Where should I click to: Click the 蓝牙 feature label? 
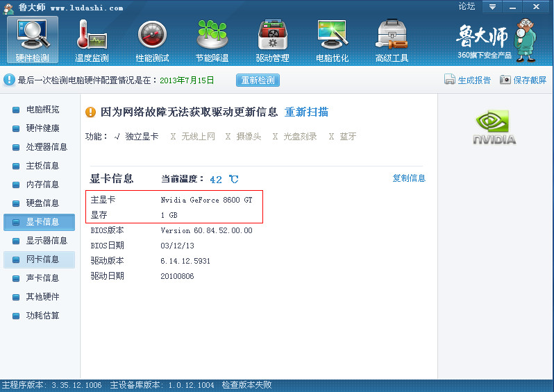coord(348,136)
